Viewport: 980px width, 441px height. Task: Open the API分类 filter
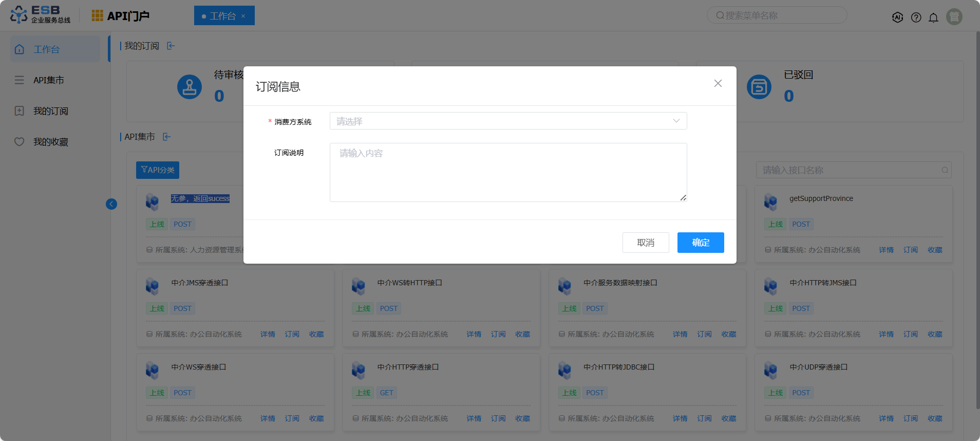click(158, 170)
